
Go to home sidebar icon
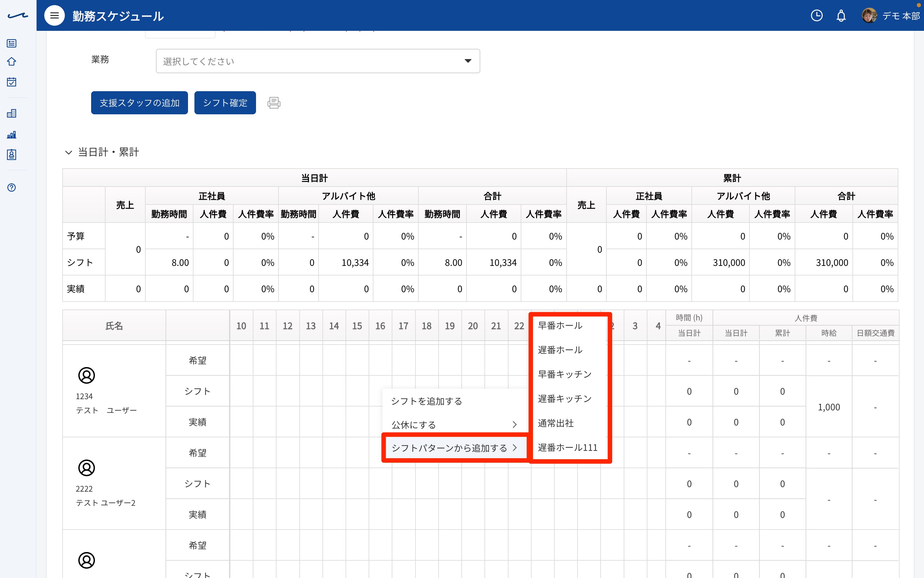pos(12,62)
